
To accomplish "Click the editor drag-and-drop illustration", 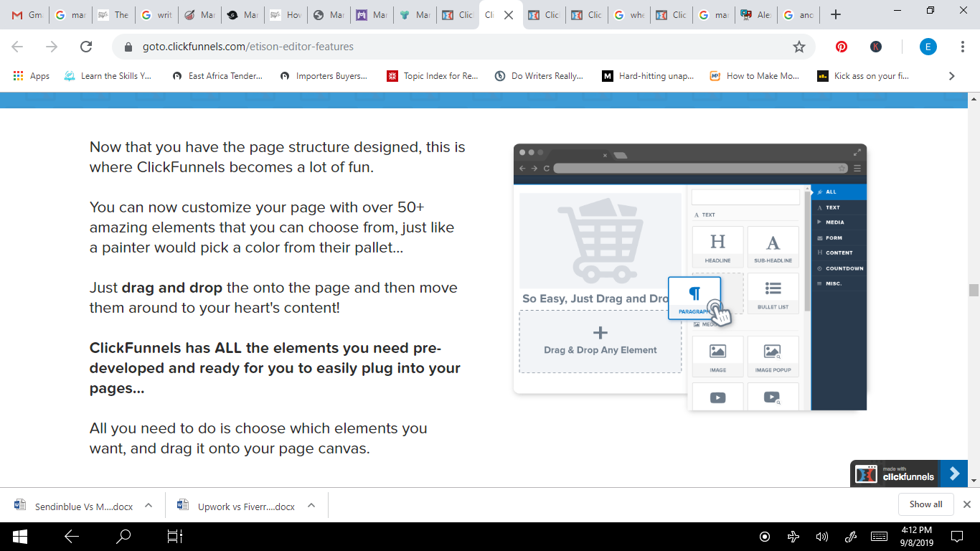I will (690, 277).
